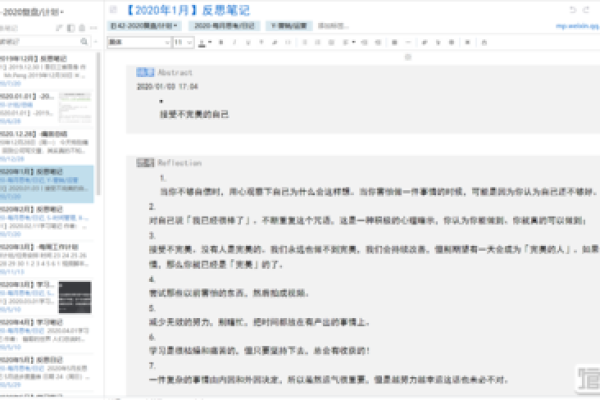This screenshot has width=600, height=400.
Task: Apply underline formatting
Action: point(248,42)
